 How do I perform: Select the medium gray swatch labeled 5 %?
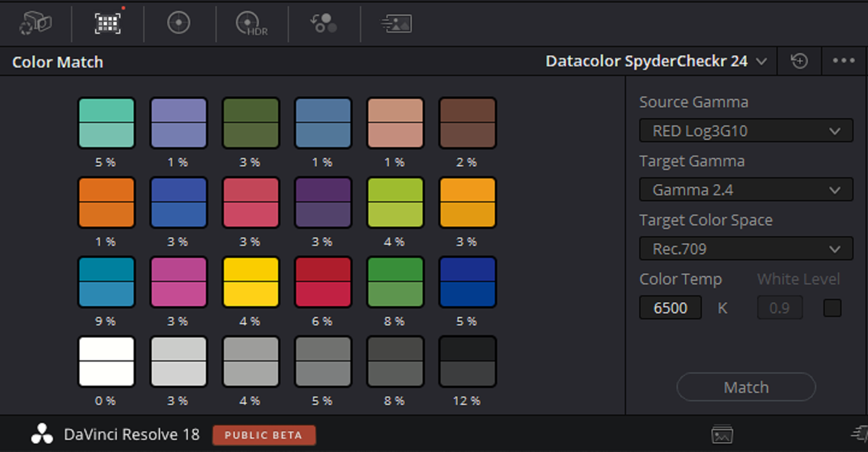(323, 362)
